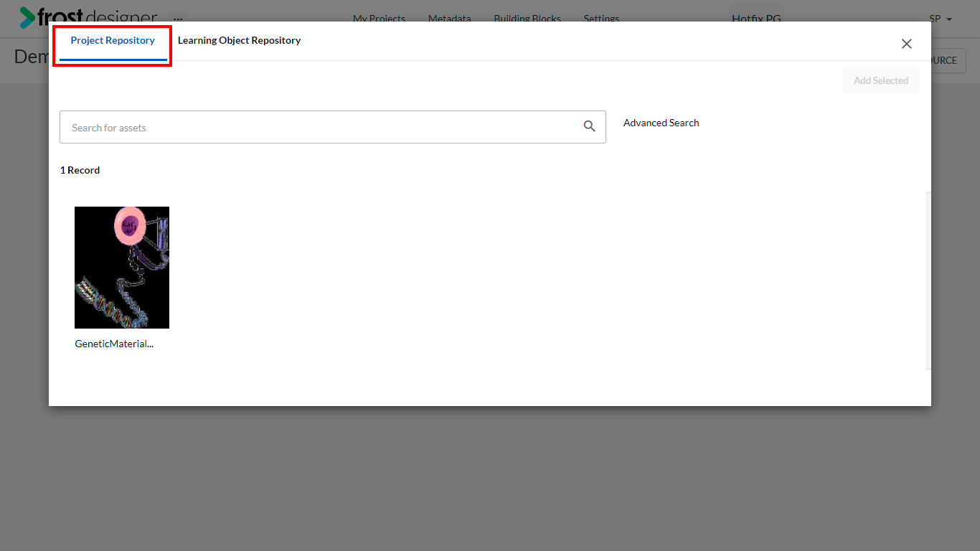Click the Hotfix PG label in header

point(756,19)
